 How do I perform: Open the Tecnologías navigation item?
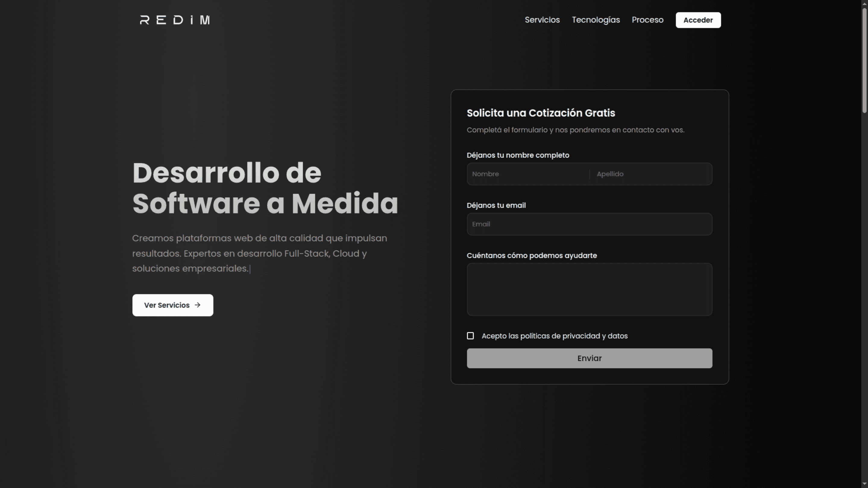(x=596, y=20)
